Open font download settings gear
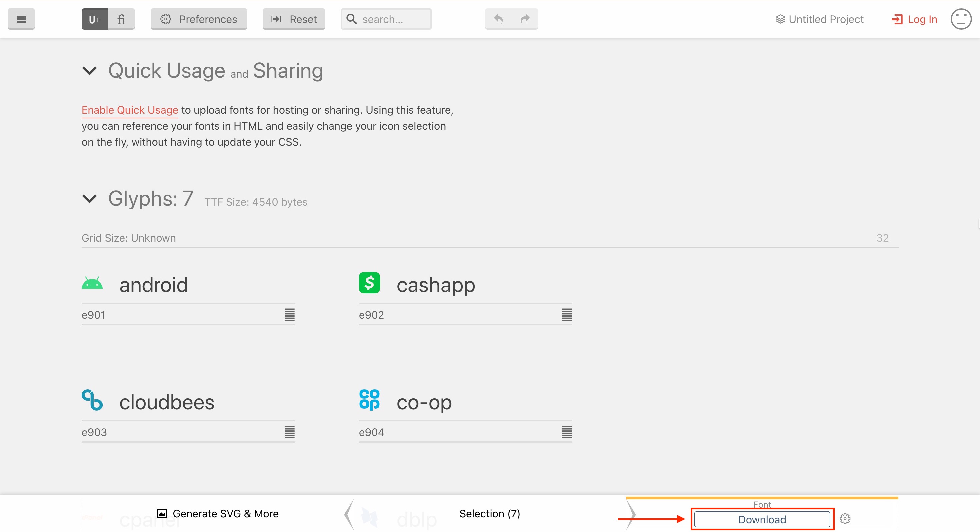Image resolution: width=980 pixels, height=532 pixels. click(x=845, y=519)
